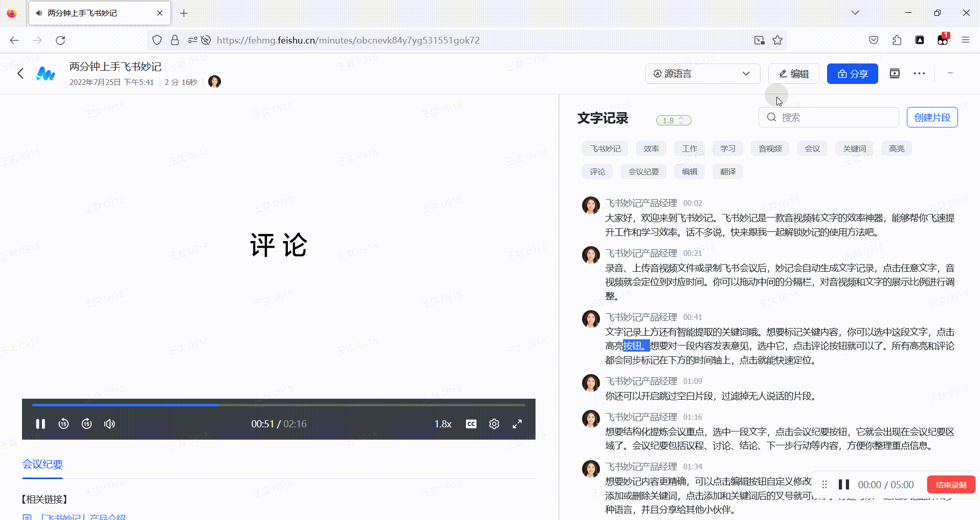Close the 两分钟上手飞书妙记 tab
980x520 pixels.
(160, 13)
